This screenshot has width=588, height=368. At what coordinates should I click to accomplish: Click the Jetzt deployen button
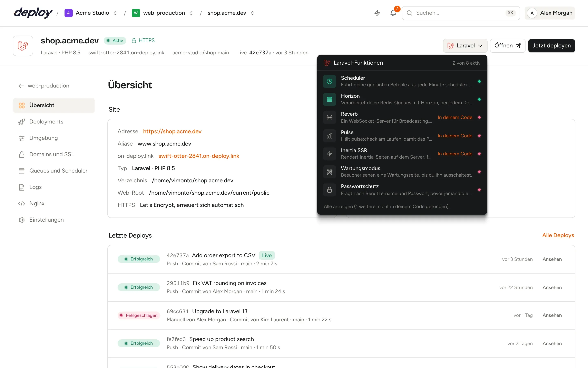point(551,46)
